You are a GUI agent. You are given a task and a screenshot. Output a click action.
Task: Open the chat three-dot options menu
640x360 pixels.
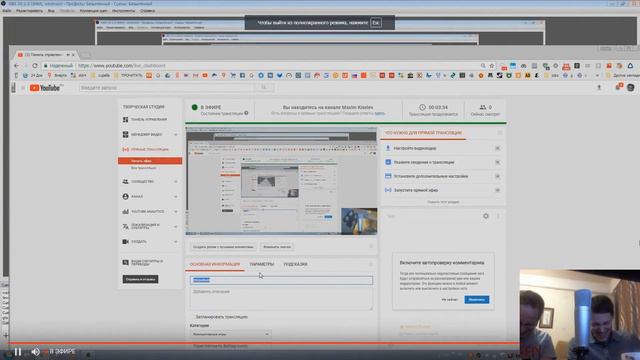tap(498, 216)
